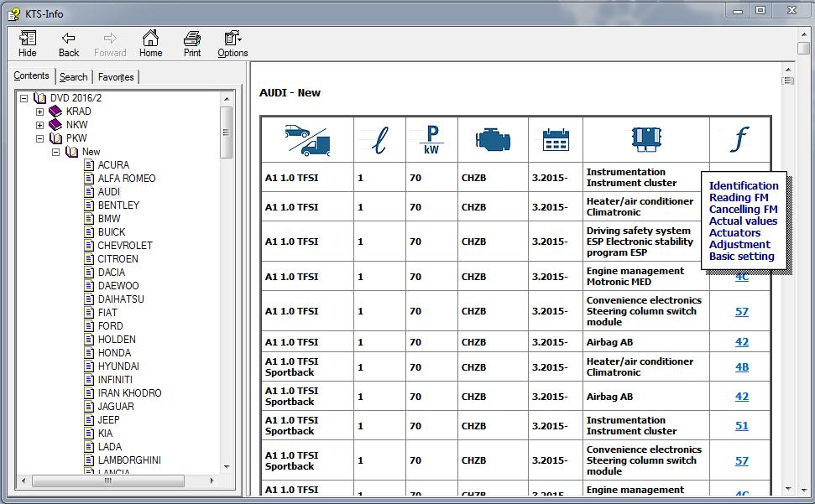The image size is (815, 504).
Task: Switch to the Favorites tab
Action: pos(116,77)
